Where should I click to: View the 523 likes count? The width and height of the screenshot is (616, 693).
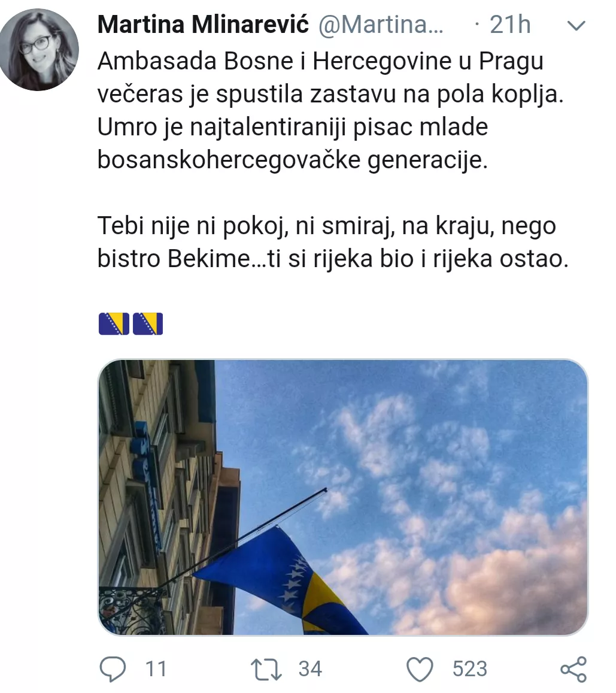[470, 669]
